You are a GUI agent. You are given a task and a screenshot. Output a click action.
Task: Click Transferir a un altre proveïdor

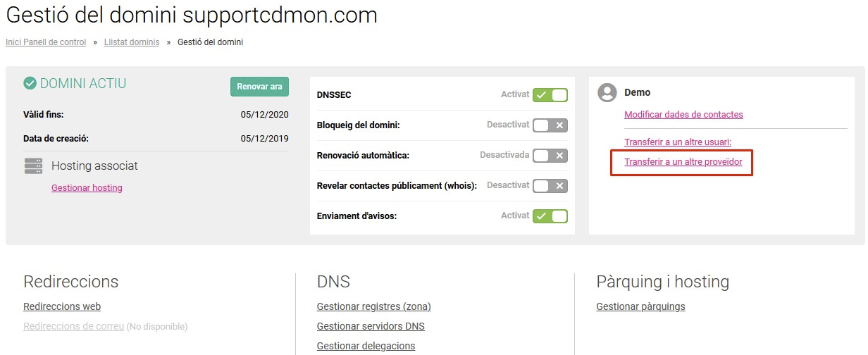click(683, 162)
